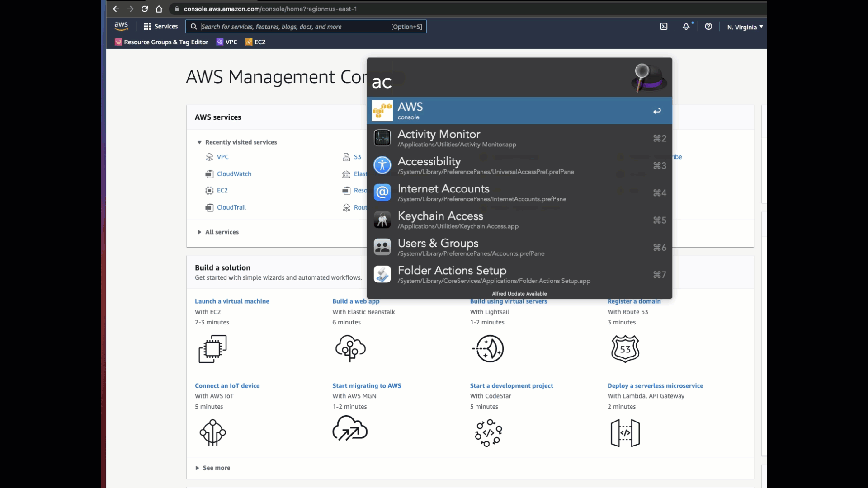The height and width of the screenshot is (488, 868).
Task: Click the Register a domain link
Action: 634,301
